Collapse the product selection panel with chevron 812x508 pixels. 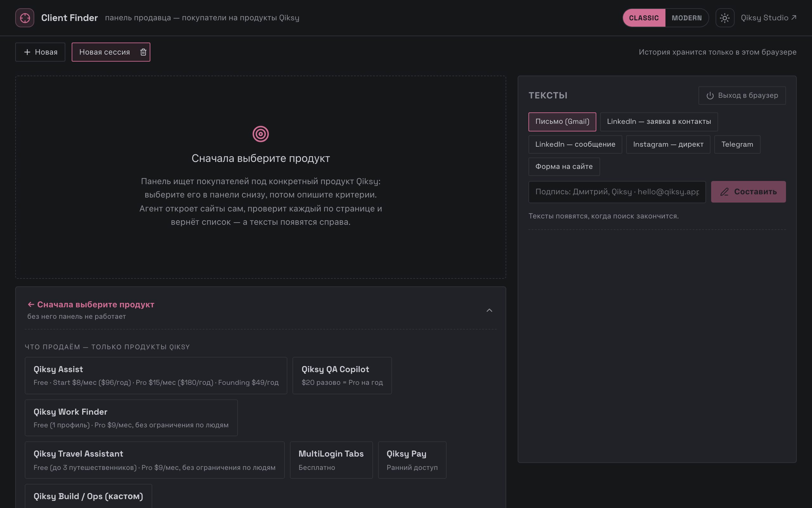[x=489, y=310]
